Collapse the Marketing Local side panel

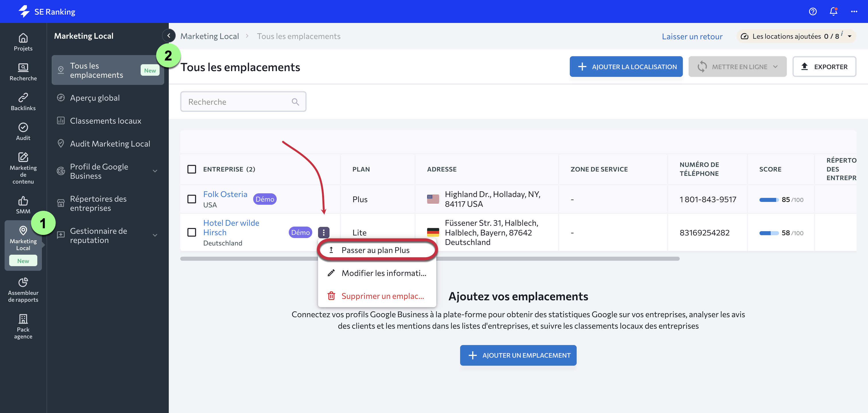169,35
